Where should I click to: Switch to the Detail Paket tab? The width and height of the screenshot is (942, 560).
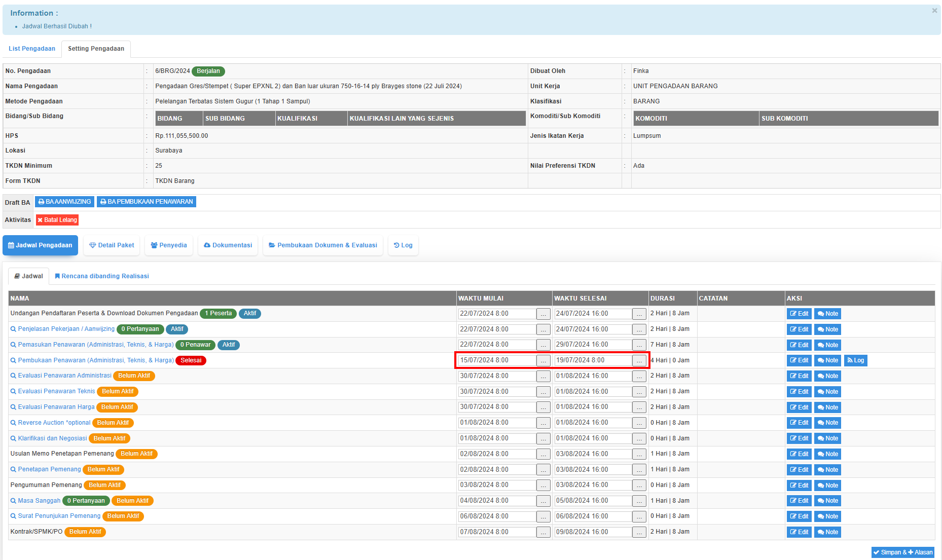[x=112, y=245]
